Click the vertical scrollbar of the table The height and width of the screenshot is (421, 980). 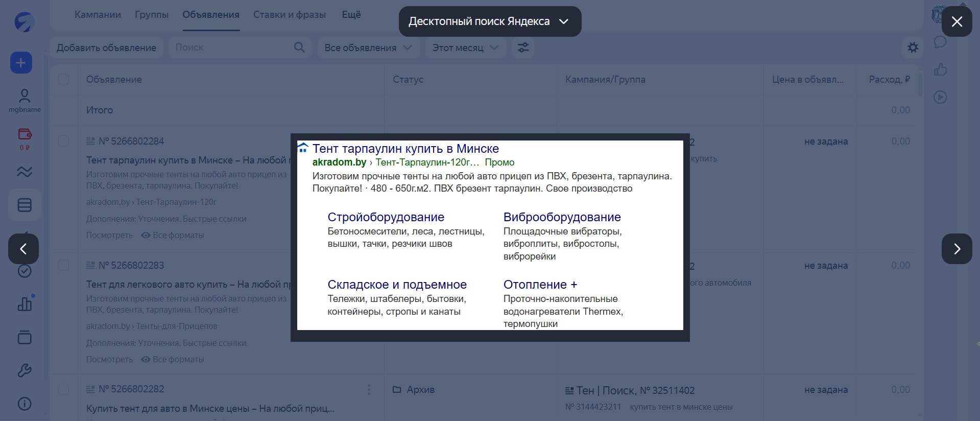pyautogui.click(x=920, y=85)
